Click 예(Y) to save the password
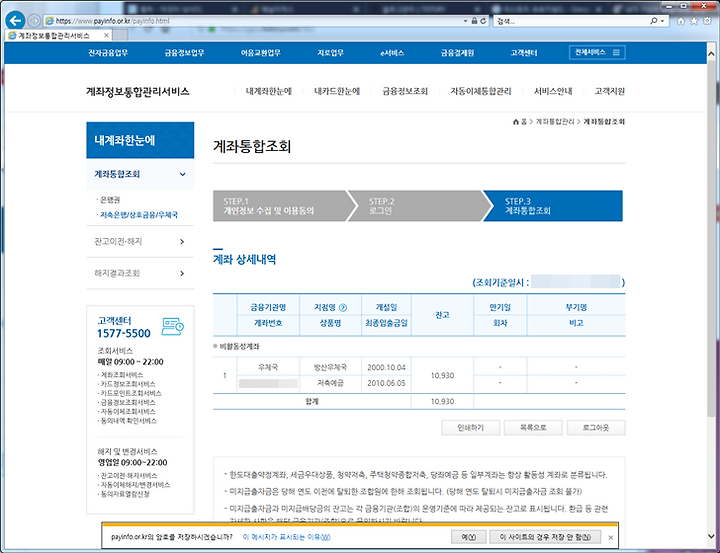Image resolution: width=720 pixels, height=553 pixels. (468, 537)
